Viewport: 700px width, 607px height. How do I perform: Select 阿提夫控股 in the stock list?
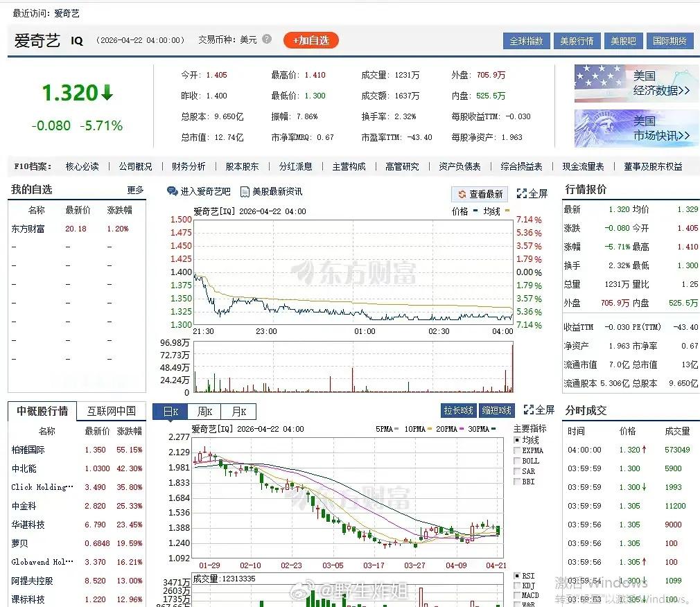point(32,581)
